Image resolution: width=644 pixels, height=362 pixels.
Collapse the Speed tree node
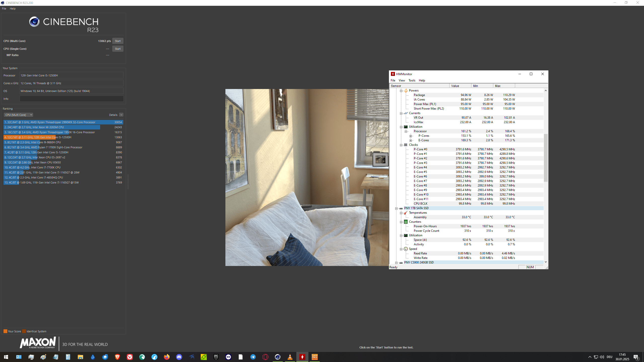(401, 249)
